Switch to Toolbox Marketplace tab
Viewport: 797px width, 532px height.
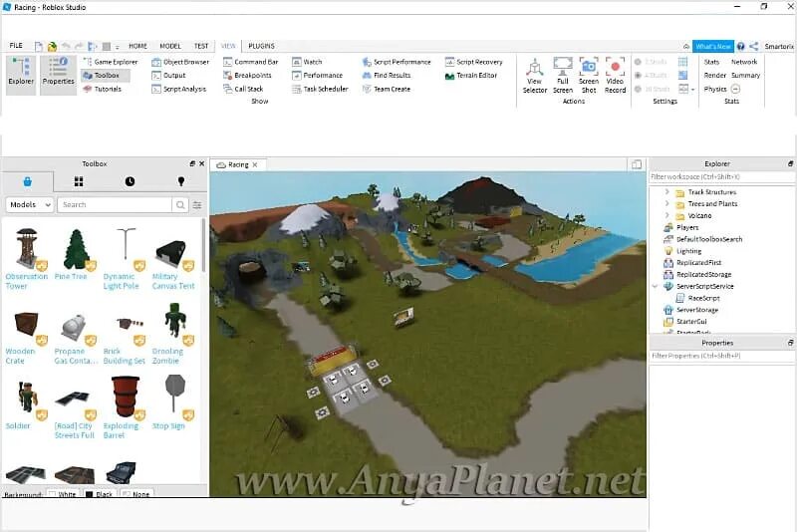(x=28, y=181)
